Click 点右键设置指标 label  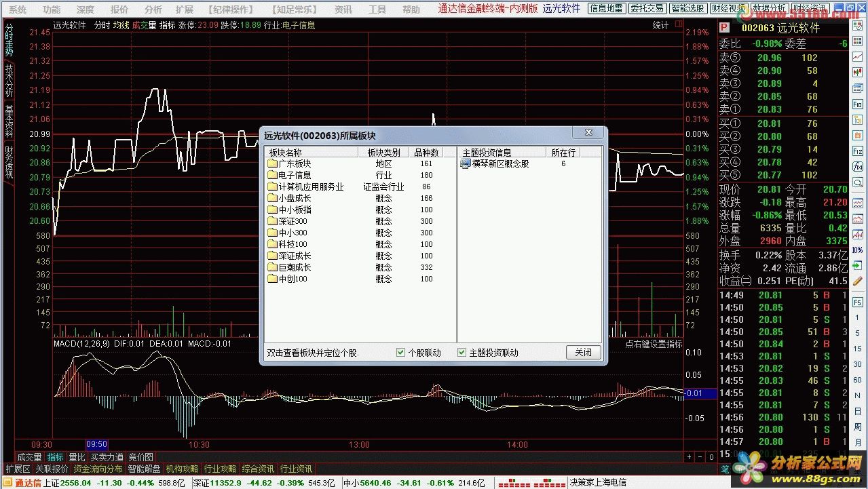click(x=654, y=344)
